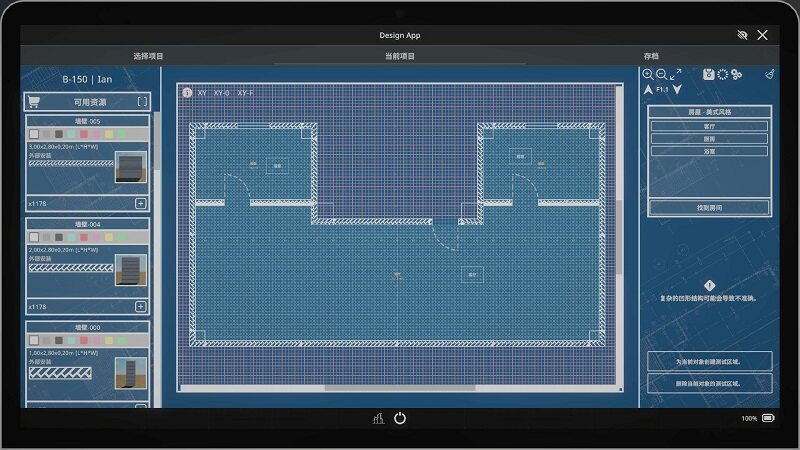The image size is (800, 450).
Task: Click the 墙壁 005 wall thumbnail
Action: (x=131, y=167)
